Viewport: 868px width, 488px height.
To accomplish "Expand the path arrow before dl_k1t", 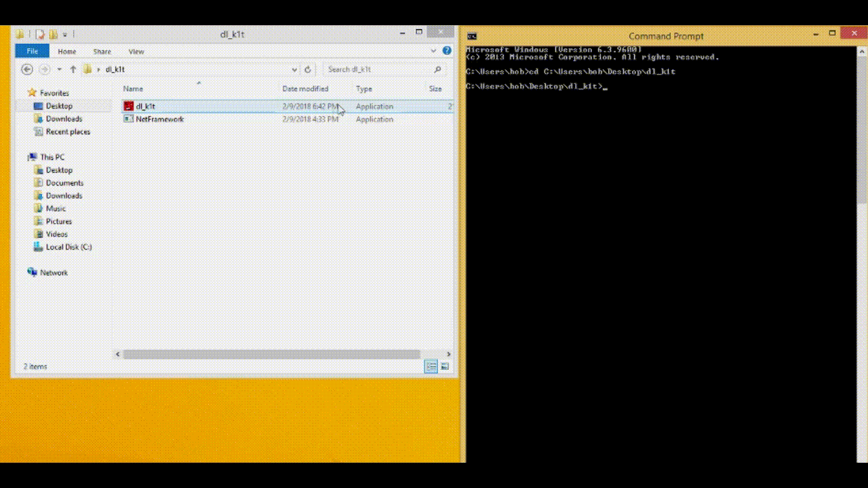I will click(x=99, y=69).
